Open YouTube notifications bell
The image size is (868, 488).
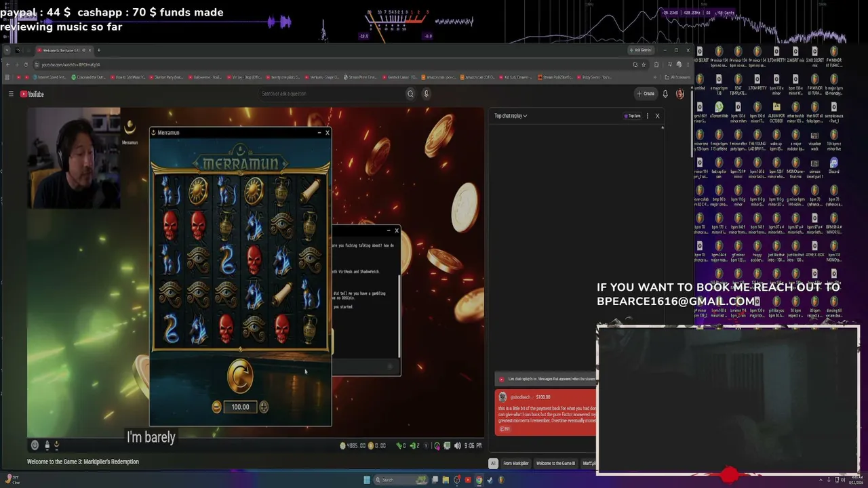tap(665, 94)
